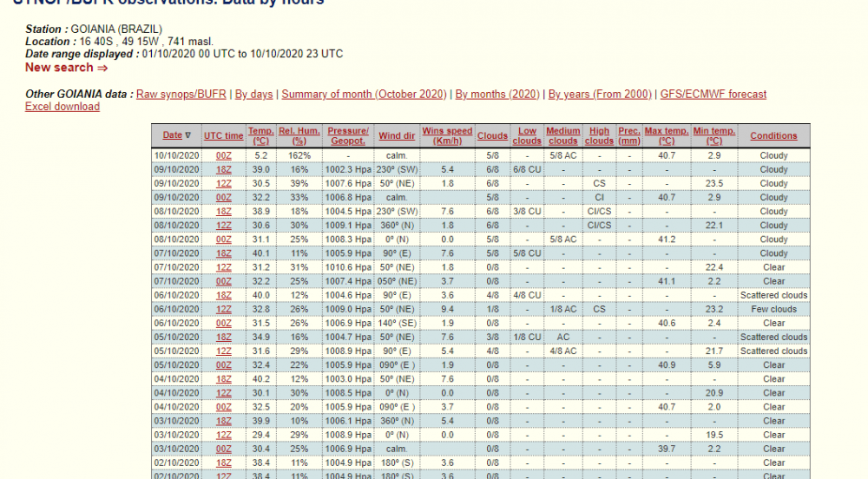Viewport: 868px width, 479px height.
Task: View GOIANIA data By days
Action: click(253, 94)
